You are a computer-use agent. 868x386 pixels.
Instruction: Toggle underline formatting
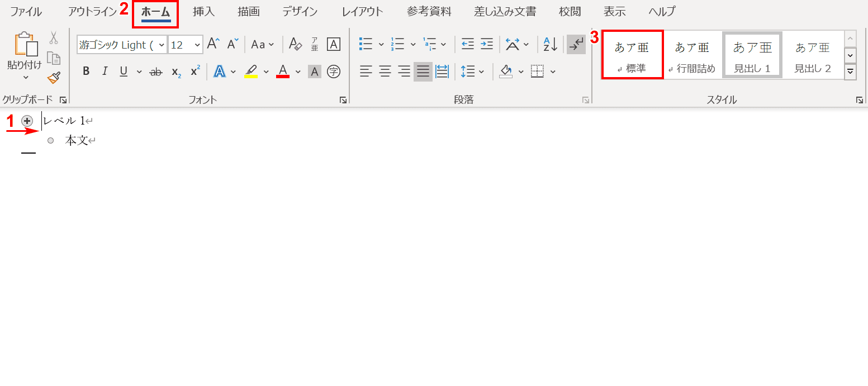tap(124, 72)
